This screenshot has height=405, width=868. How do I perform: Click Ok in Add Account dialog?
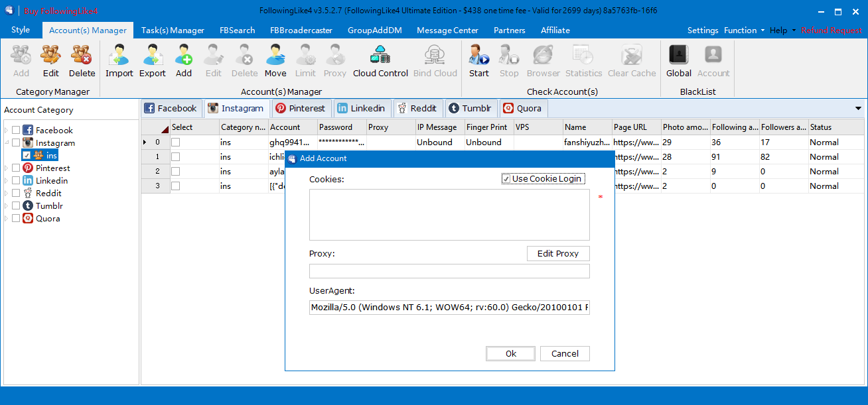tap(511, 354)
